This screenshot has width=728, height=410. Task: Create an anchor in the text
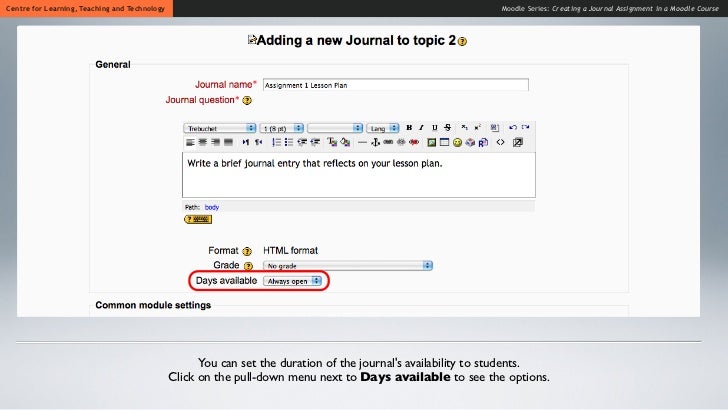[x=376, y=142]
